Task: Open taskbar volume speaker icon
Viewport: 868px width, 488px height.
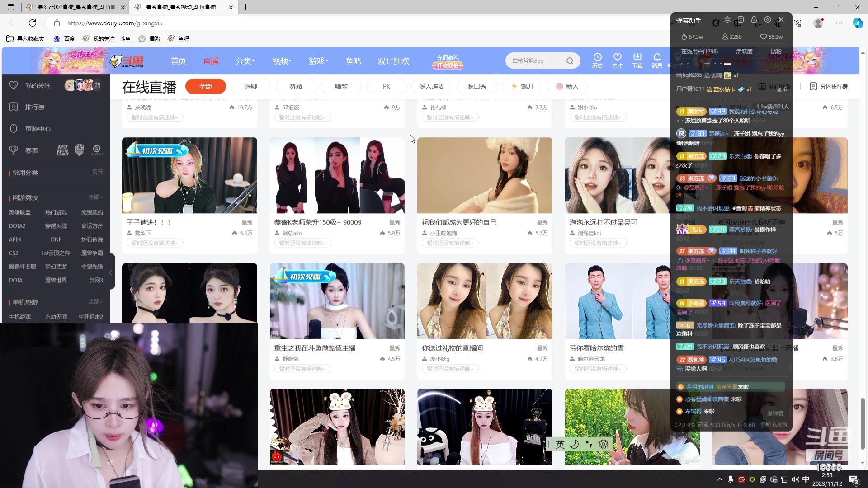Action: pos(795,479)
